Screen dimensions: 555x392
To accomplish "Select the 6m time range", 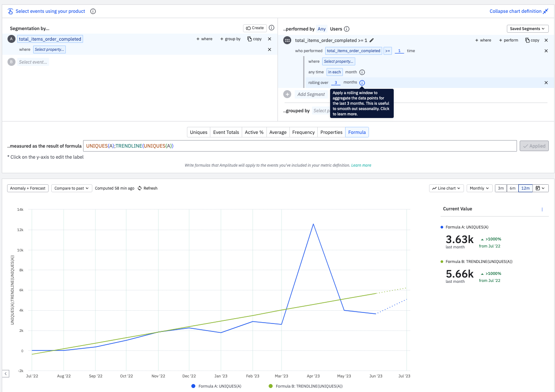I will 513,188.
